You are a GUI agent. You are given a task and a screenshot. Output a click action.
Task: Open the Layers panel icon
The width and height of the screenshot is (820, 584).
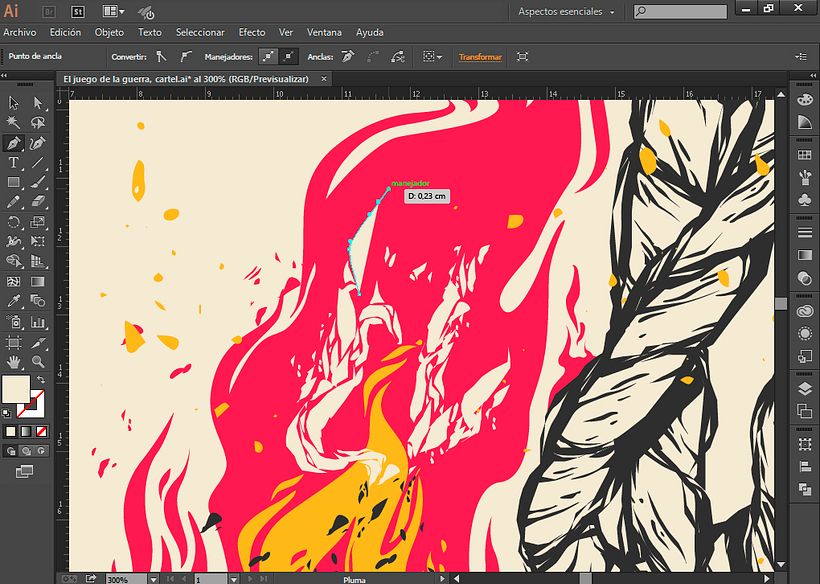click(805, 388)
